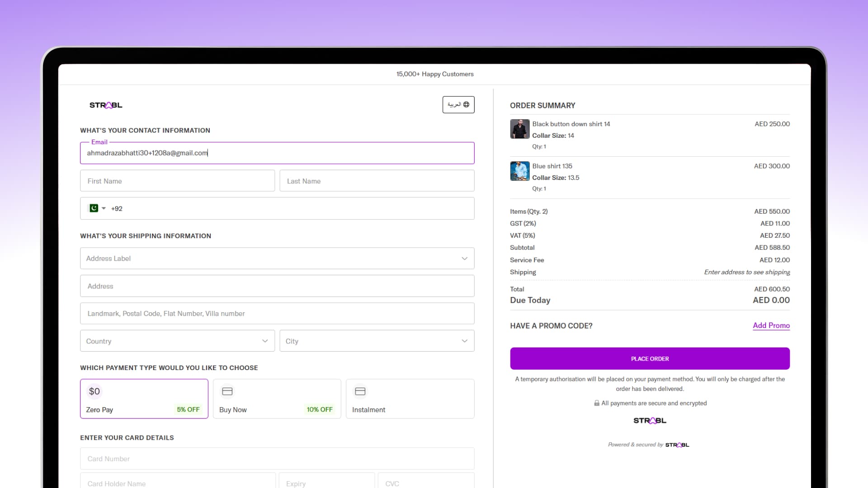
Task: Click the Buy Now card icon
Action: coord(227,391)
